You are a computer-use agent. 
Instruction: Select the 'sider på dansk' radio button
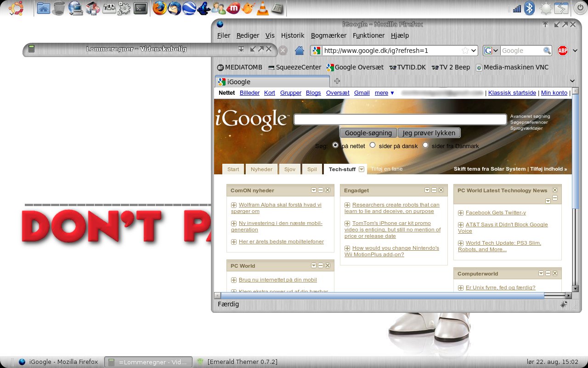tap(373, 145)
